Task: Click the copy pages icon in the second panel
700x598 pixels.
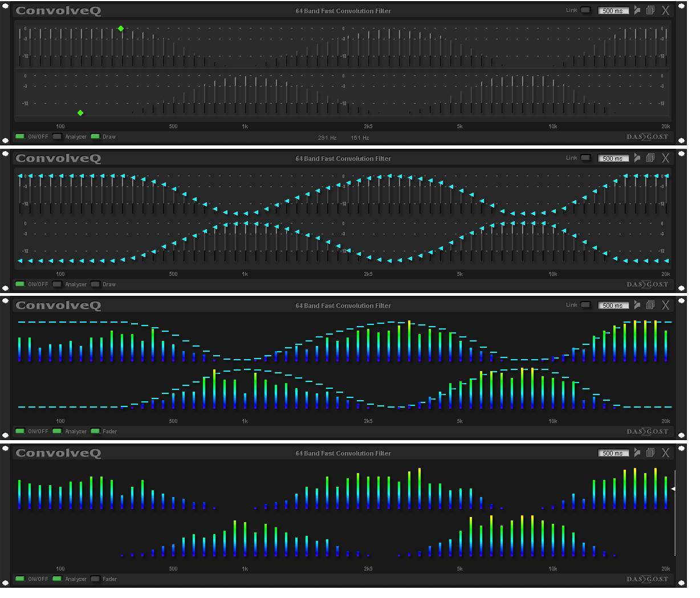Action: point(650,158)
